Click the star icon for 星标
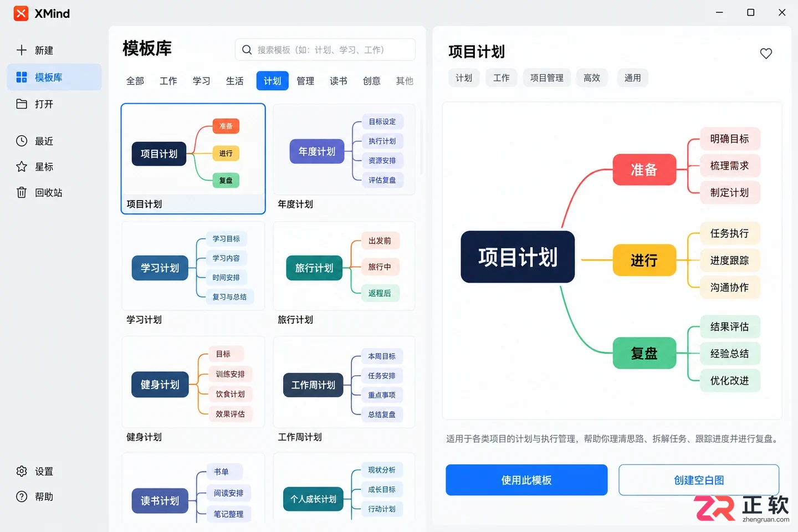Viewport: 798px width, 532px height. click(22, 166)
